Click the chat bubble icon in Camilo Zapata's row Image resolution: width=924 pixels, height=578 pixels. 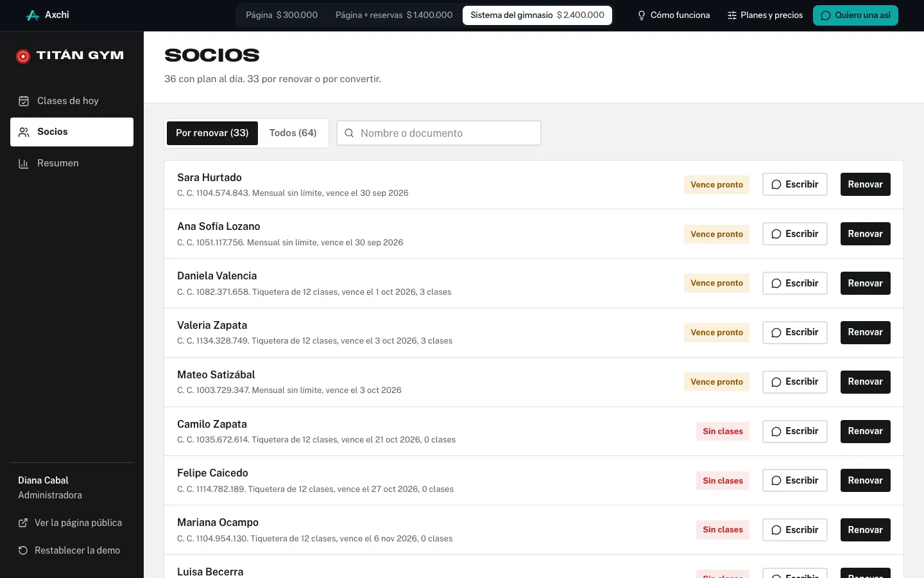point(776,432)
